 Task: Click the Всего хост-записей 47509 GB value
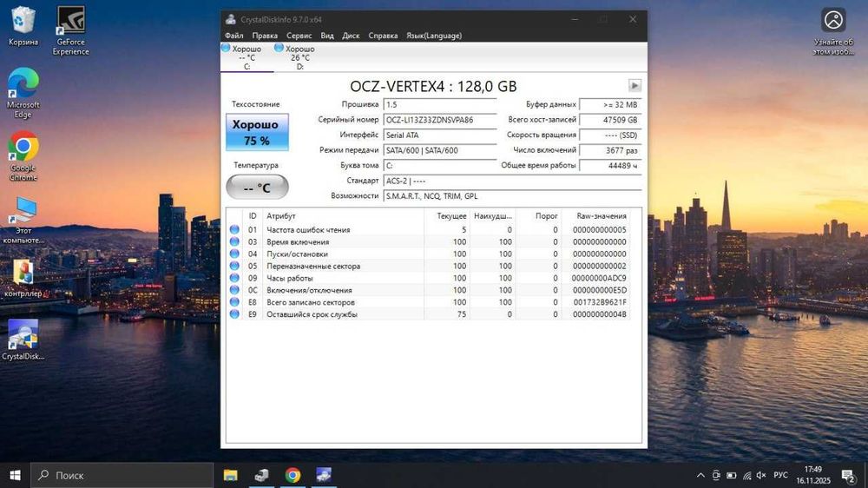point(610,120)
